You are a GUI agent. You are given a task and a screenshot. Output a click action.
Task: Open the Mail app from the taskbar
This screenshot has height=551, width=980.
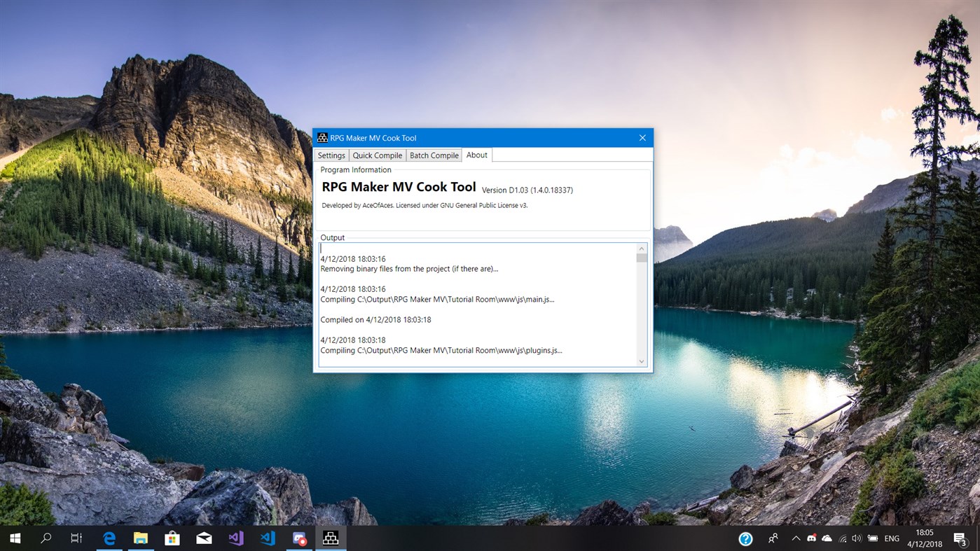204,538
